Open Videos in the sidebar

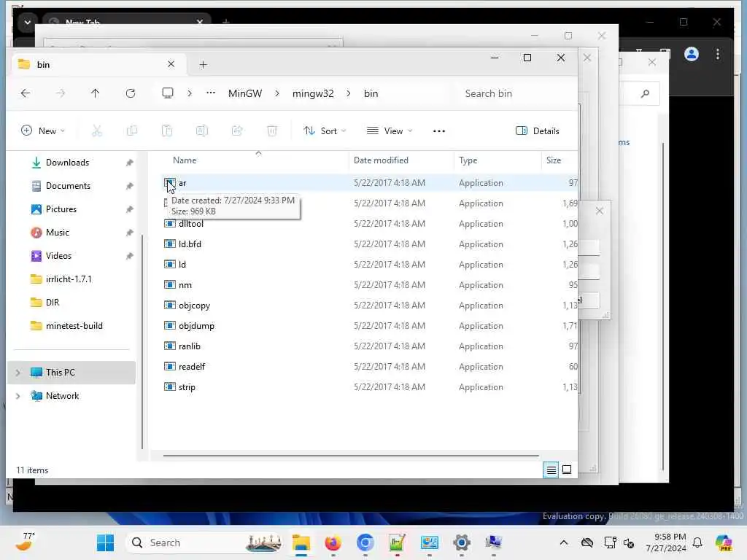click(x=58, y=256)
